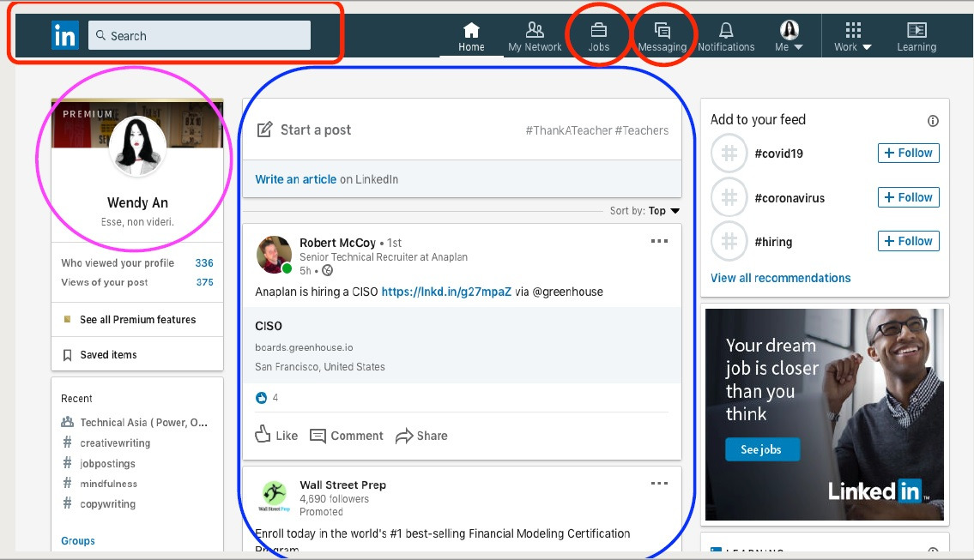Screen dimensions: 974x560
Task: Open the copywriting hashtag
Action: coord(107,503)
